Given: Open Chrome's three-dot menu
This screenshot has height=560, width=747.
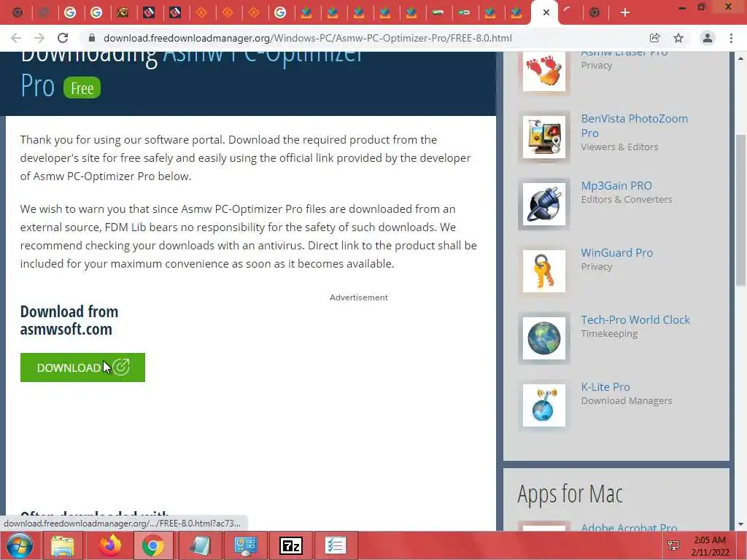Looking at the screenshot, I should pyautogui.click(x=731, y=38).
